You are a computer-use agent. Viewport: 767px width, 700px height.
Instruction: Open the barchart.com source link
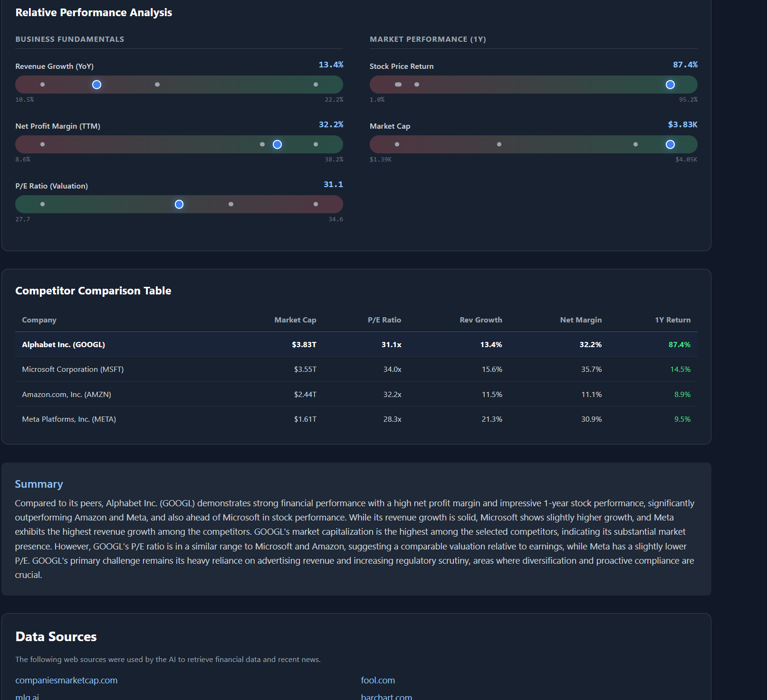(387, 696)
